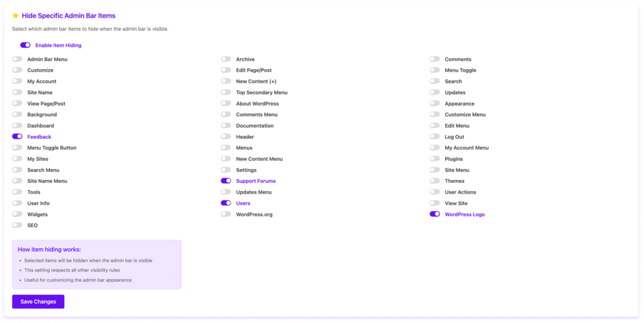Switch on New Content Menu toggle

point(226,159)
